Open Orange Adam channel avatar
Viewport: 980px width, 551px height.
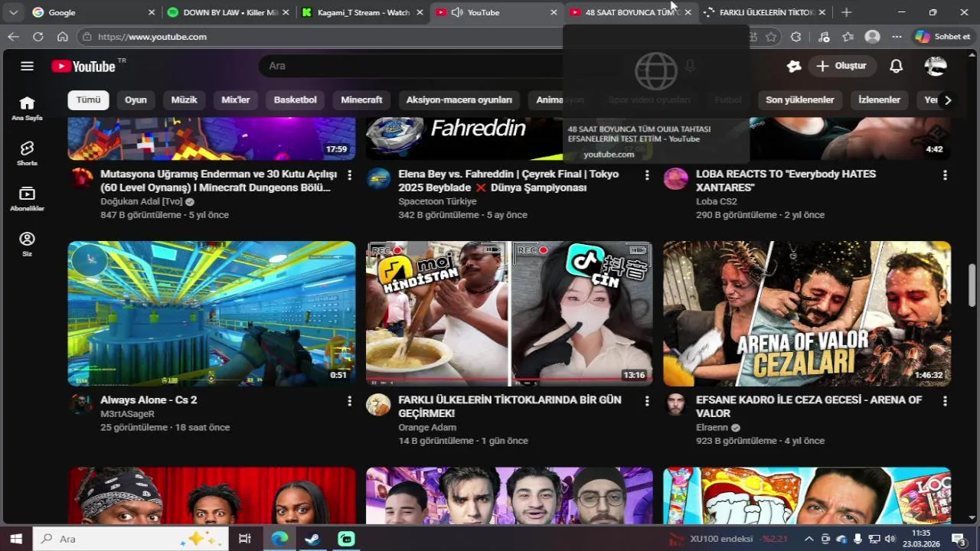[378, 405]
